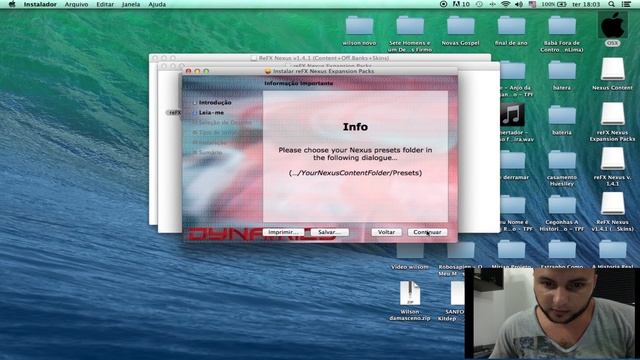This screenshot has height=360, width=640.
Task: Open the Ajuda menu
Action: coord(157,4)
